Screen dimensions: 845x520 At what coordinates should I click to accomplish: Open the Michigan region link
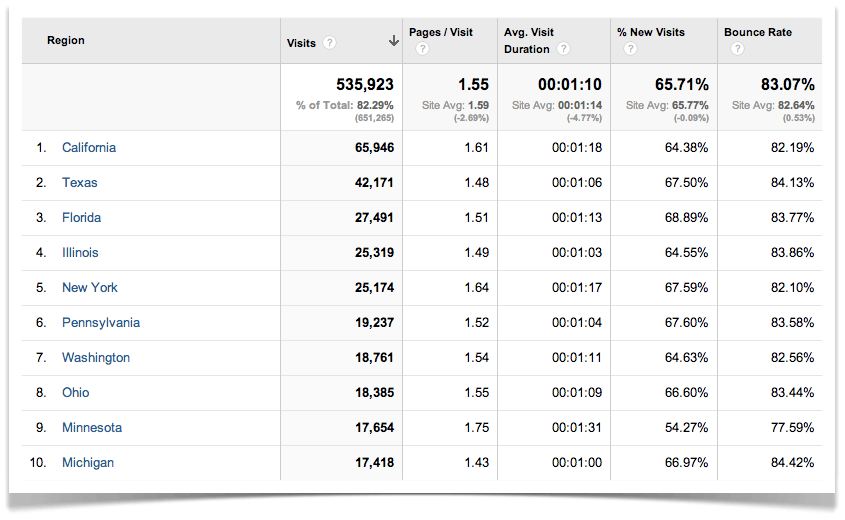pos(88,463)
